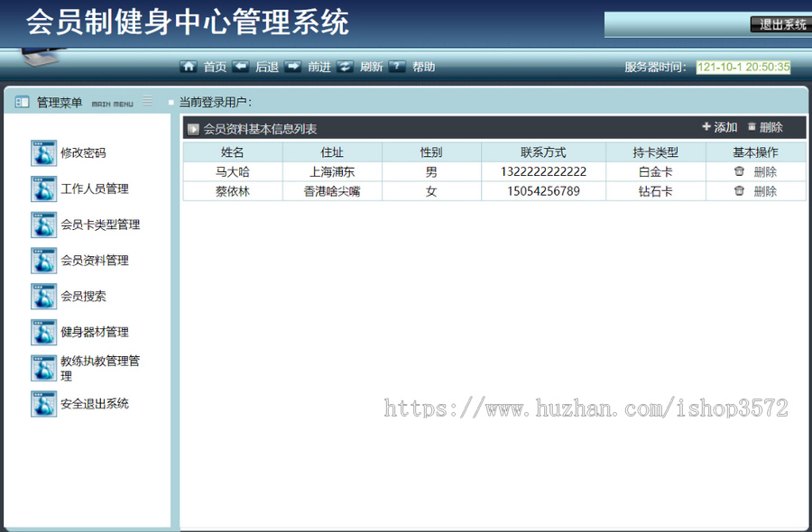
Task: Click the server time display field
Action: pos(743,67)
